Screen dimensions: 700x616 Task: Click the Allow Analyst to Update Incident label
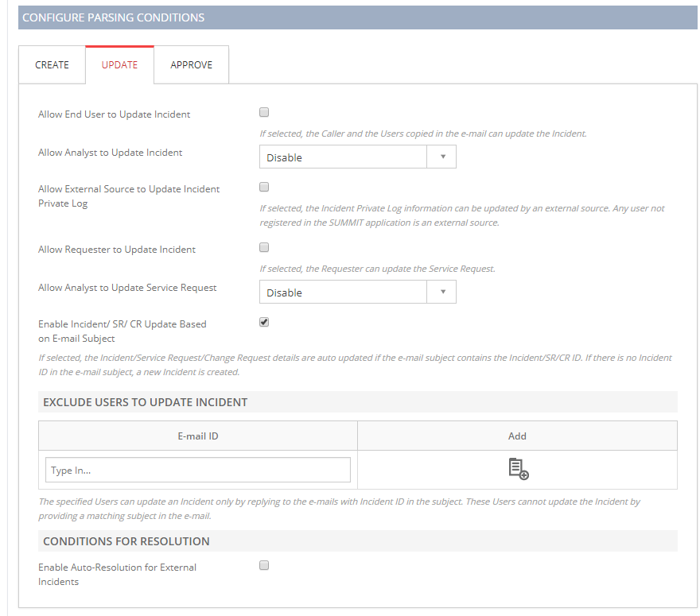(110, 153)
